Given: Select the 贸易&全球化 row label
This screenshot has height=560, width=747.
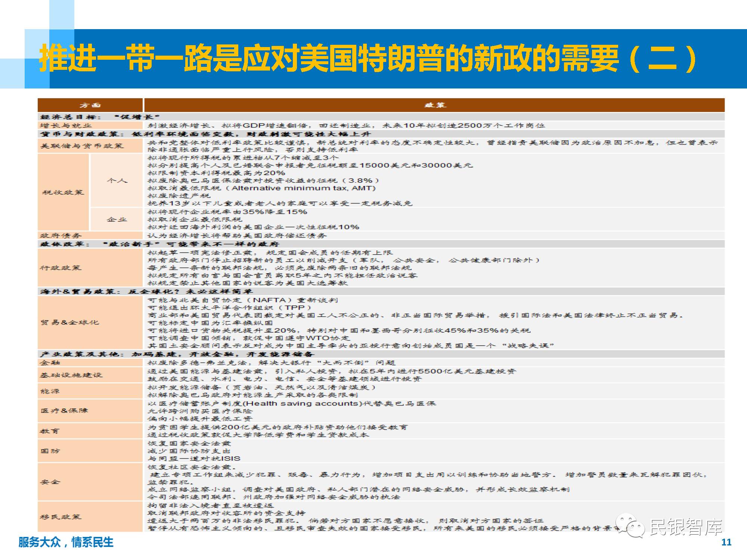Looking at the screenshot, I should (x=69, y=322).
